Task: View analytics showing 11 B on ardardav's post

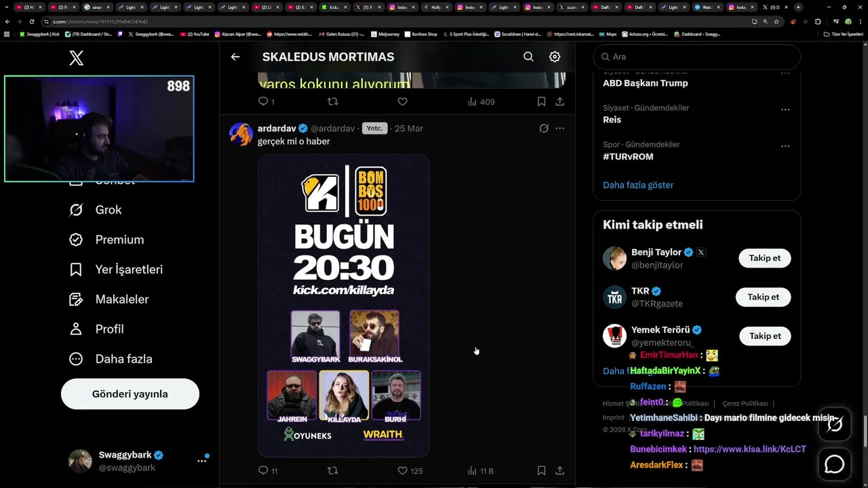Action: point(480,470)
